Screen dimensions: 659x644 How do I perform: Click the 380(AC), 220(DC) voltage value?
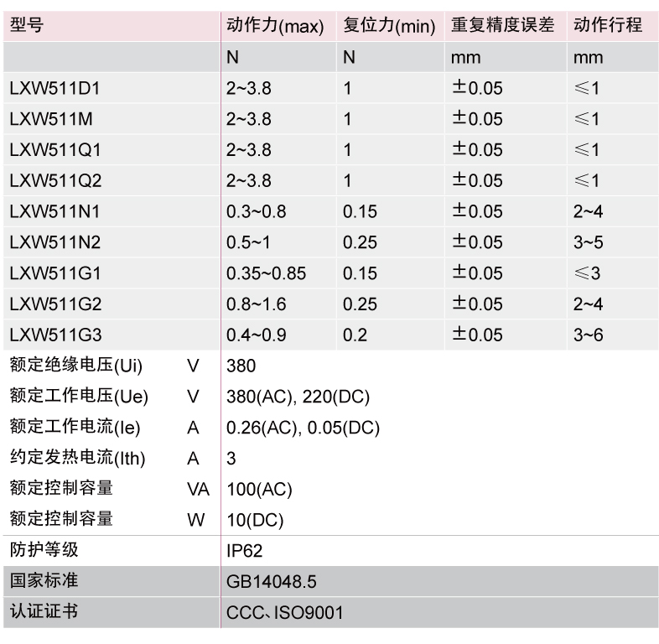point(298,397)
